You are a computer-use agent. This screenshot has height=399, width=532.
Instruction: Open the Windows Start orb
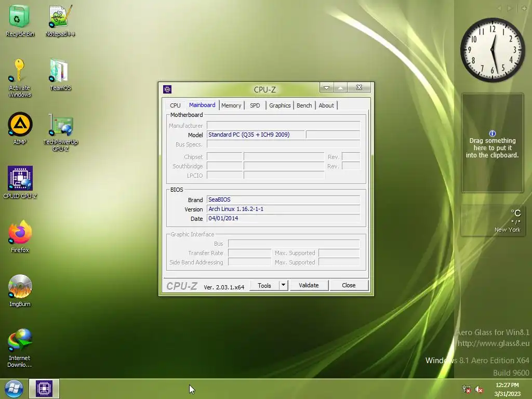[x=14, y=389]
